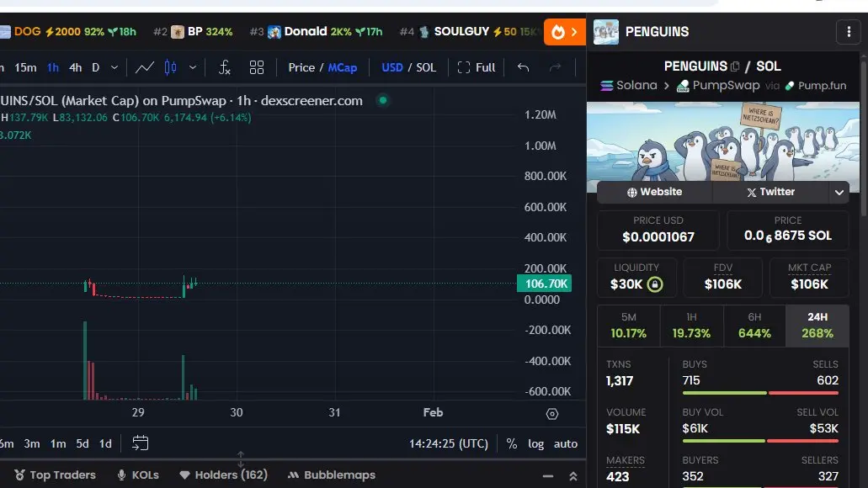
Task: Undo the last chart action
Action: point(523,67)
